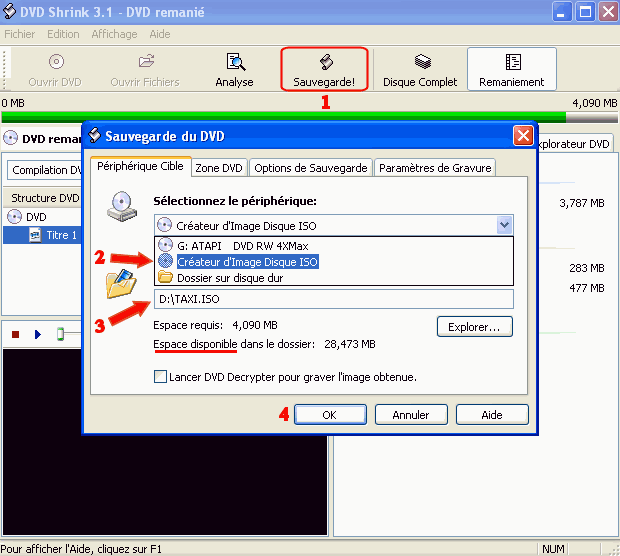Open the device selection dropdown arrow
Image resolution: width=620 pixels, height=556 pixels.
click(x=505, y=225)
